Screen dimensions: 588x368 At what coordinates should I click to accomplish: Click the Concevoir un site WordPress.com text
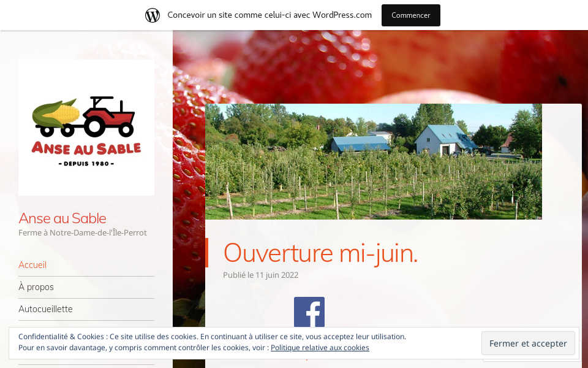(x=269, y=15)
